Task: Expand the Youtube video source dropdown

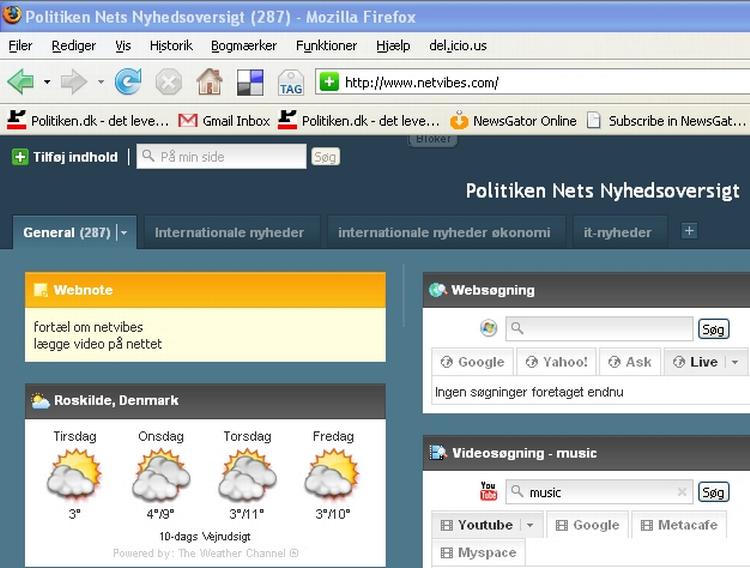Action: (530, 525)
